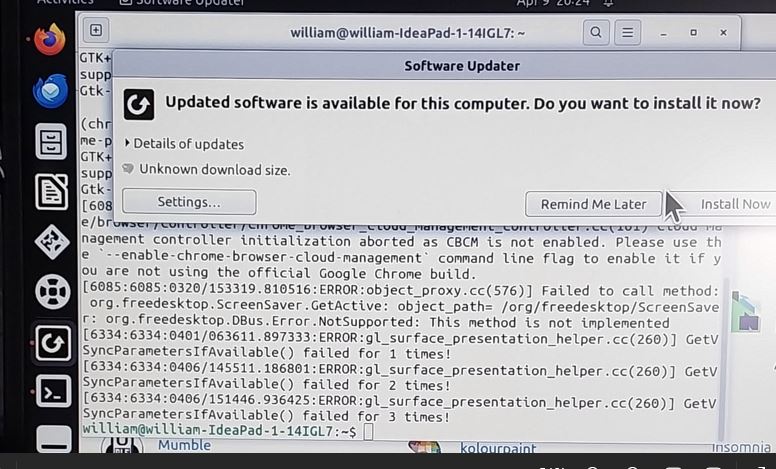Select the Software Updater dock icon
Image resolution: width=776 pixels, height=469 pixels.
(53, 343)
